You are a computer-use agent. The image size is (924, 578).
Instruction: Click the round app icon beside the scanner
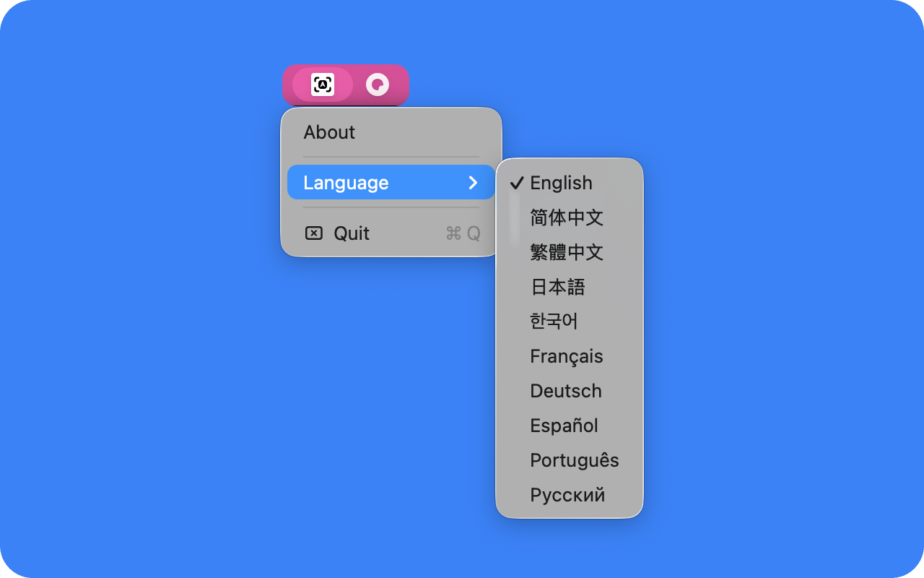pos(378,85)
